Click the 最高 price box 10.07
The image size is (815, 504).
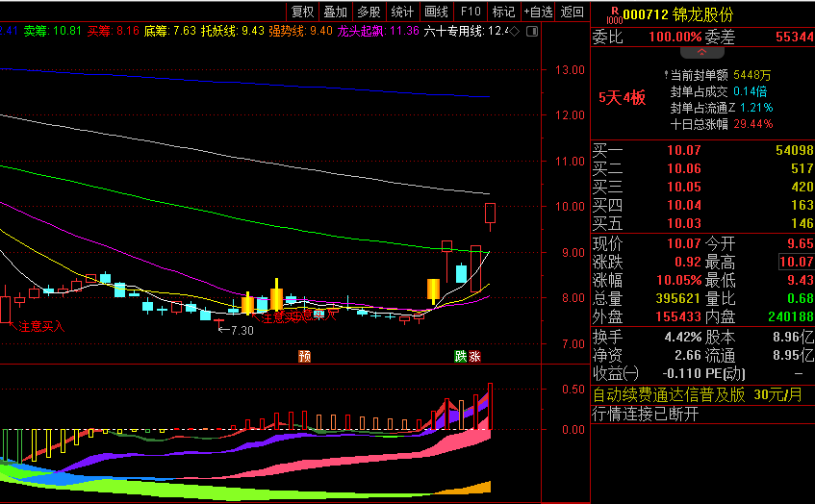[796, 262]
